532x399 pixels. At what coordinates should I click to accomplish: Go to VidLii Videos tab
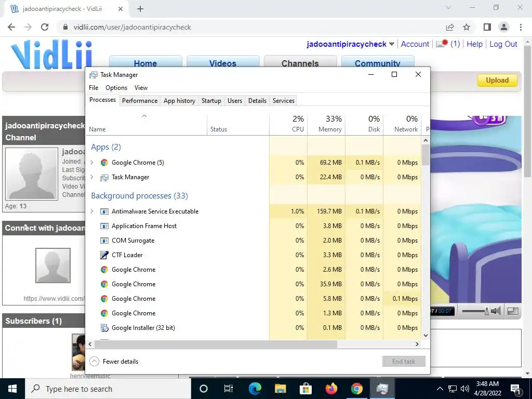pyautogui.click(x=223, y=62)
